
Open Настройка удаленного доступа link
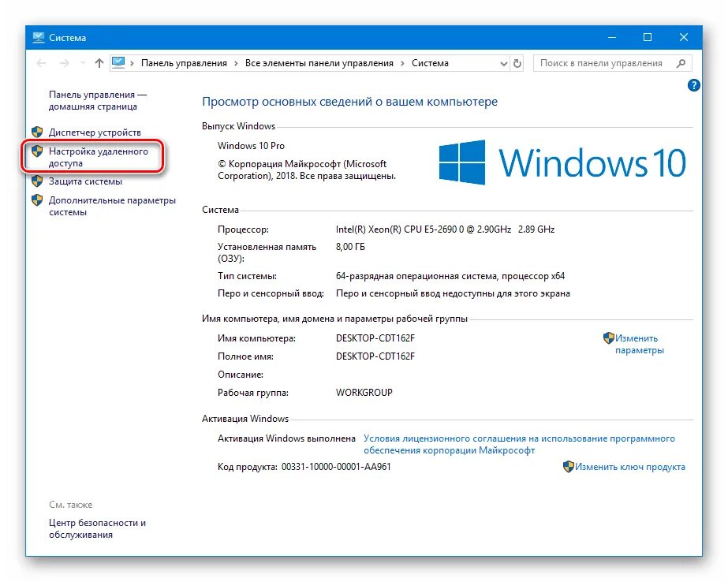(99, 158)
